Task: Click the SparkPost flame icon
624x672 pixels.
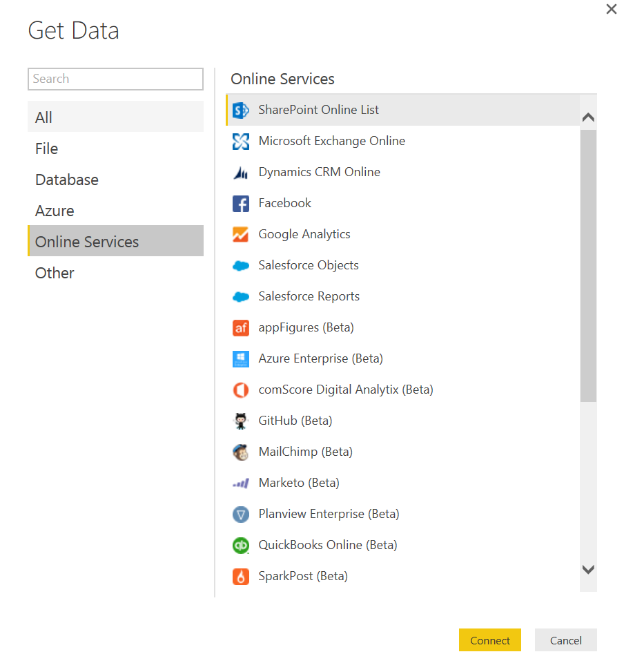Action: click(241, 577)
